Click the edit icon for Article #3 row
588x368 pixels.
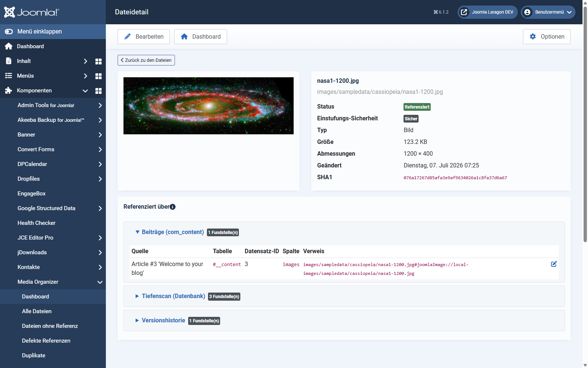(554, 264)
